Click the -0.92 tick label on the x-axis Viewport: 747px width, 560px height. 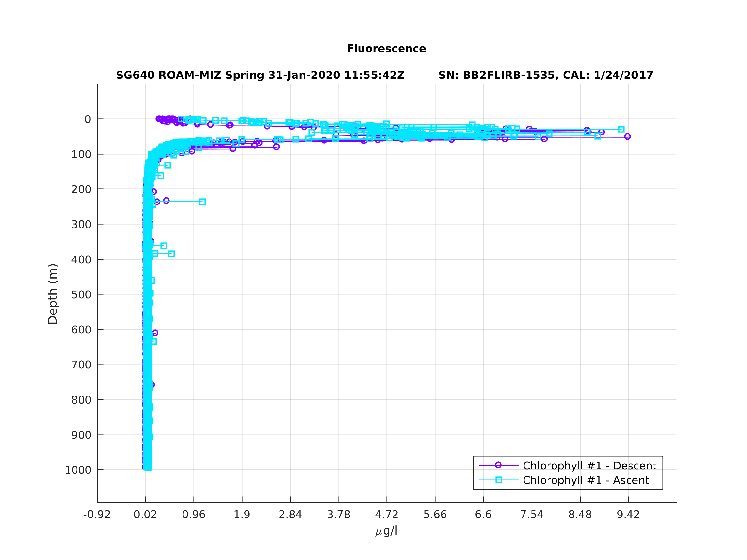coord(97,515)
